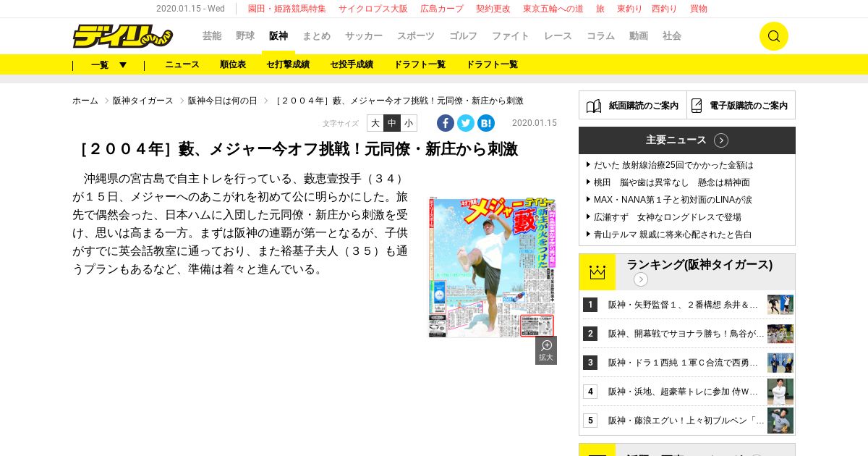Screen dimensions: 868x456
Task: Click thumbnail beside rank 5 article
Action: 780,421
